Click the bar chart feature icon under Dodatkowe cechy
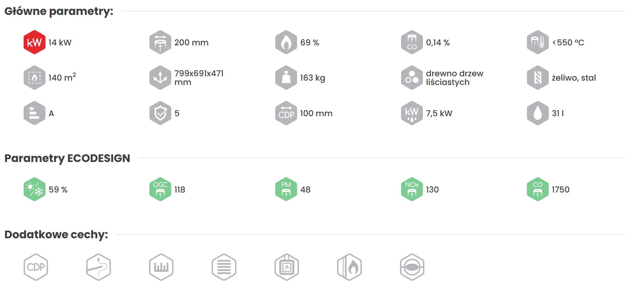This screenshot has width=644, height=300. click(x=161, y=267)
